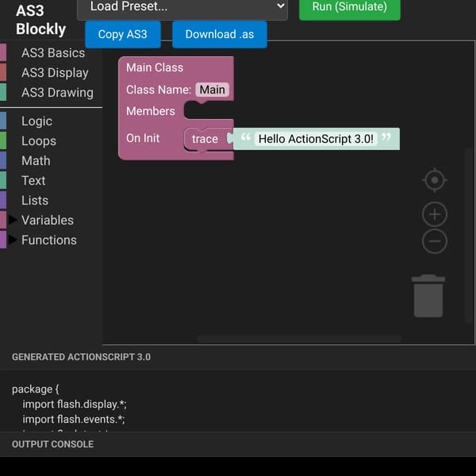Open the Math toolbox category
The height and width of the screenshot is (476, 476).
(x=51, y=160)
